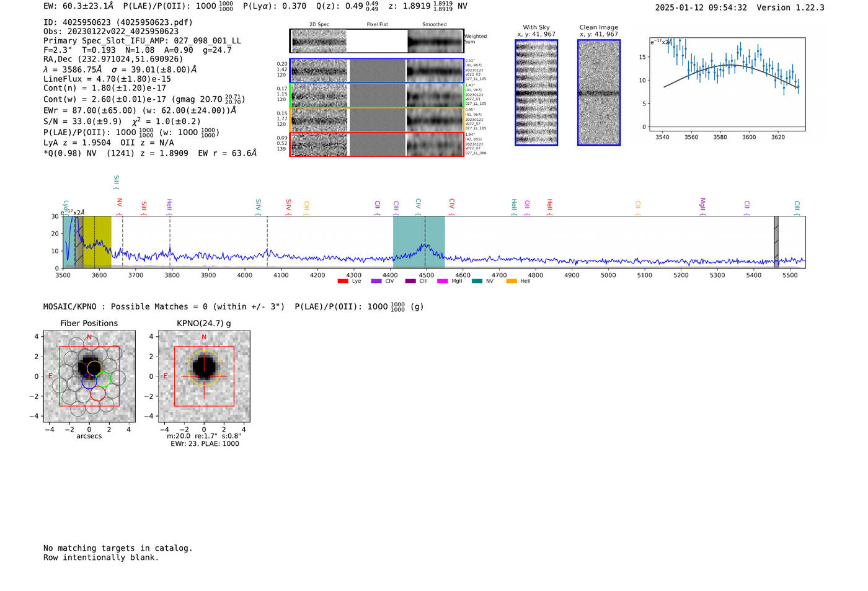This screenshot has width=868, height=591.
Task: Open the Fiber Positions image
Action: tap(89, 376)
